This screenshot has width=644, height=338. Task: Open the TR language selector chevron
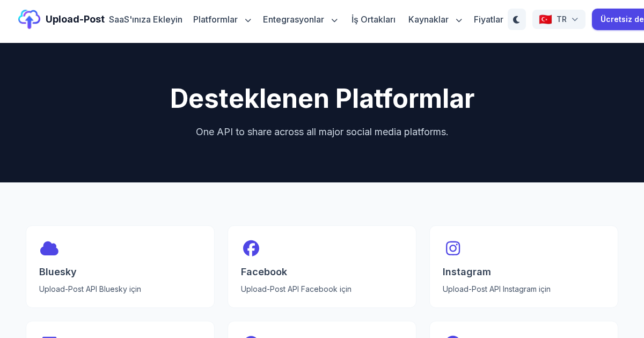[575, 19]
